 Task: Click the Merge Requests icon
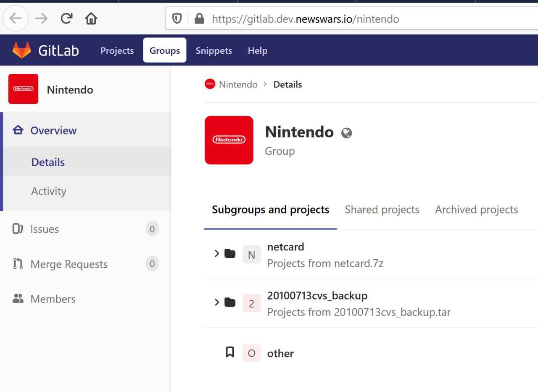click(18, 264)
